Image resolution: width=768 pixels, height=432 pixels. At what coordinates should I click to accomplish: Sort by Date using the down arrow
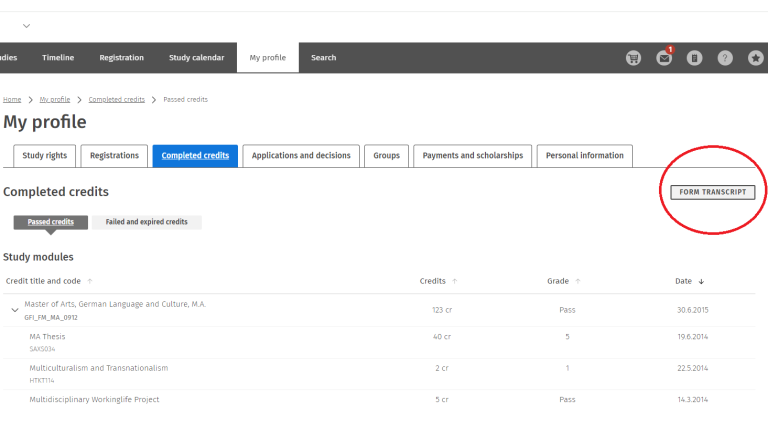point(701,282)
